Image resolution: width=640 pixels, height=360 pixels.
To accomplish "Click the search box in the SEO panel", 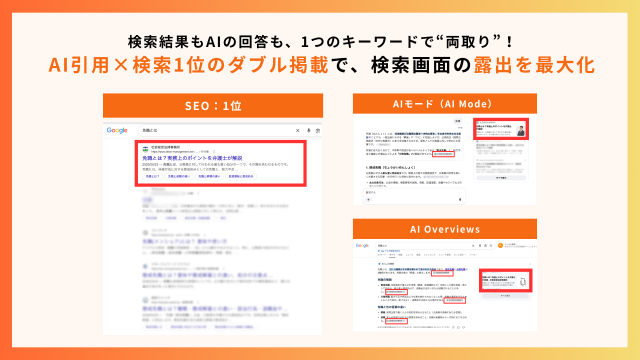I will 229,131.
